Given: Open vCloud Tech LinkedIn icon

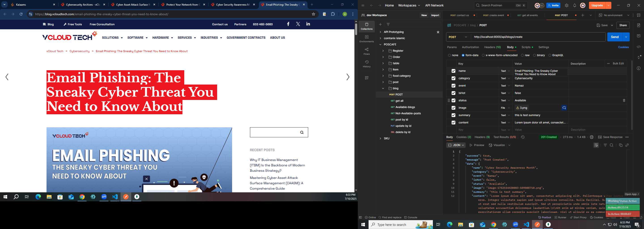Looking at the screenshot, I should click(x=308, y=24).
